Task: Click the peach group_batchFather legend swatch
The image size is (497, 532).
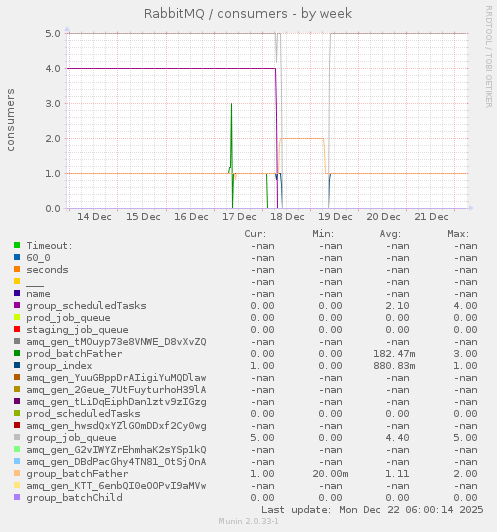Action: tap(17, 473)
